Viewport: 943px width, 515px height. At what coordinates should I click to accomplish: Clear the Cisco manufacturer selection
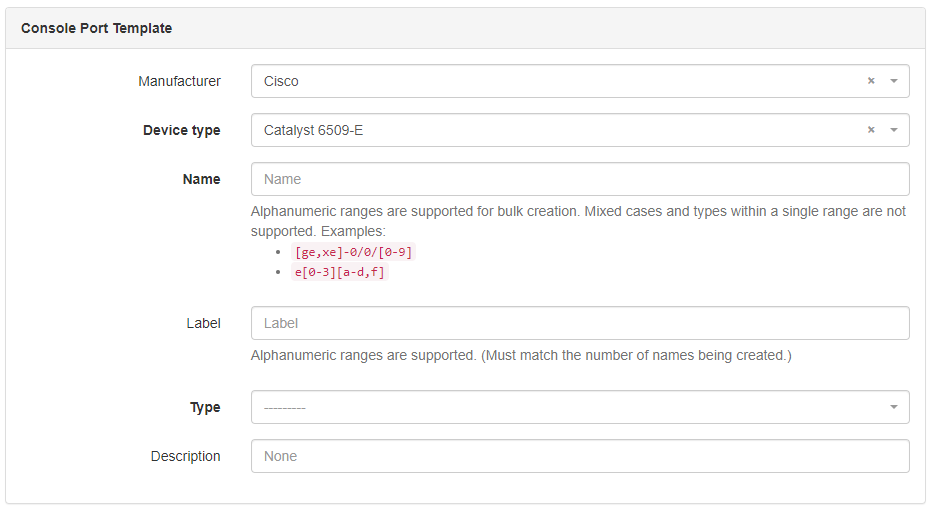871,81
